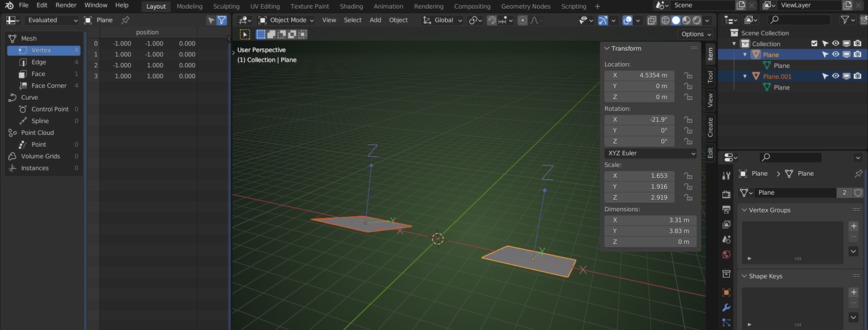Screen dimensions: 868x330
Task: Select the Edge domain in spreadsheet
Action: (39, 62)
